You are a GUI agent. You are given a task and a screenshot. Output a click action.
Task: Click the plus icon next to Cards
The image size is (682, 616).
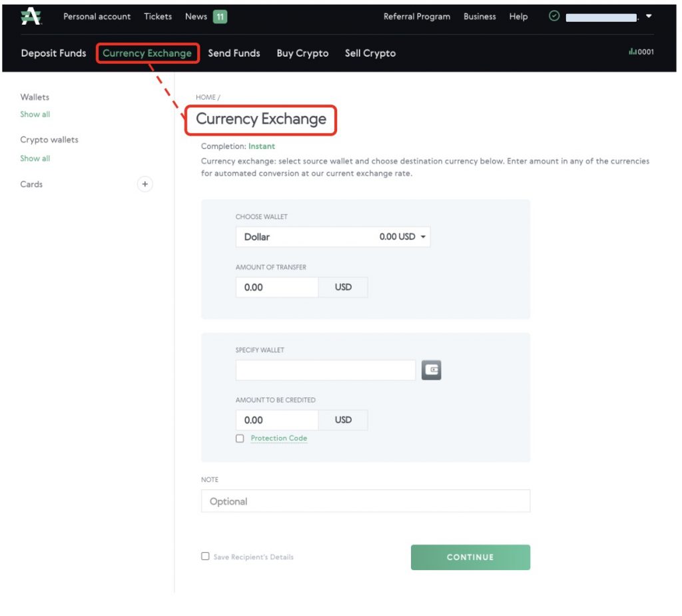coord(145,184)
